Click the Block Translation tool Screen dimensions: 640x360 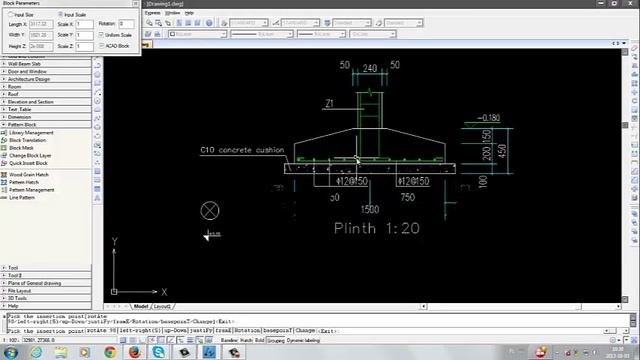27,140
